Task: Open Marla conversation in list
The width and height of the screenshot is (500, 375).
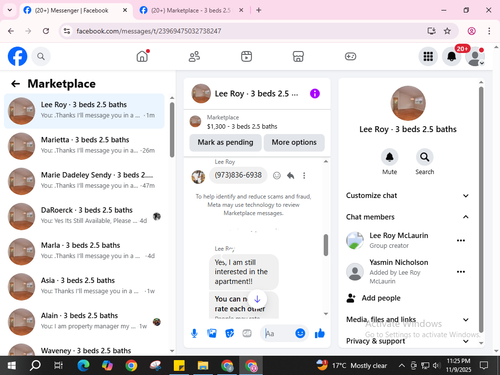Action: click(x=84, y=251)
